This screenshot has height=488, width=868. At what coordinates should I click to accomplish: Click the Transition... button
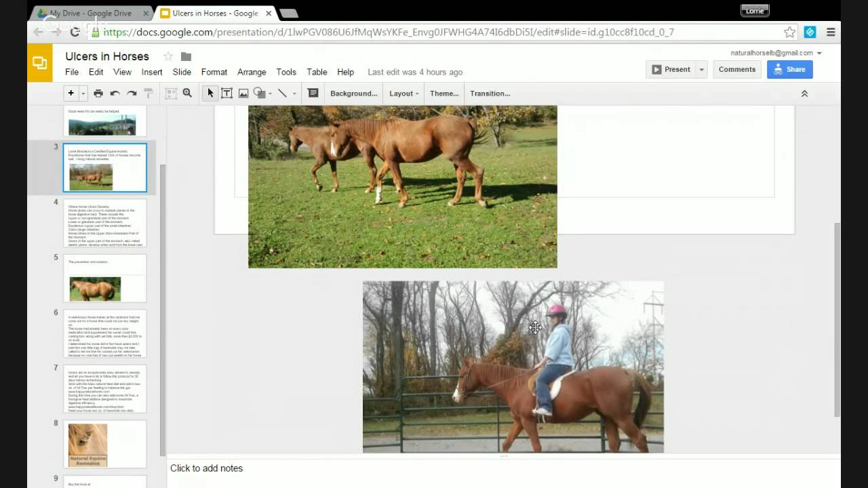click(x=490, y=94)
